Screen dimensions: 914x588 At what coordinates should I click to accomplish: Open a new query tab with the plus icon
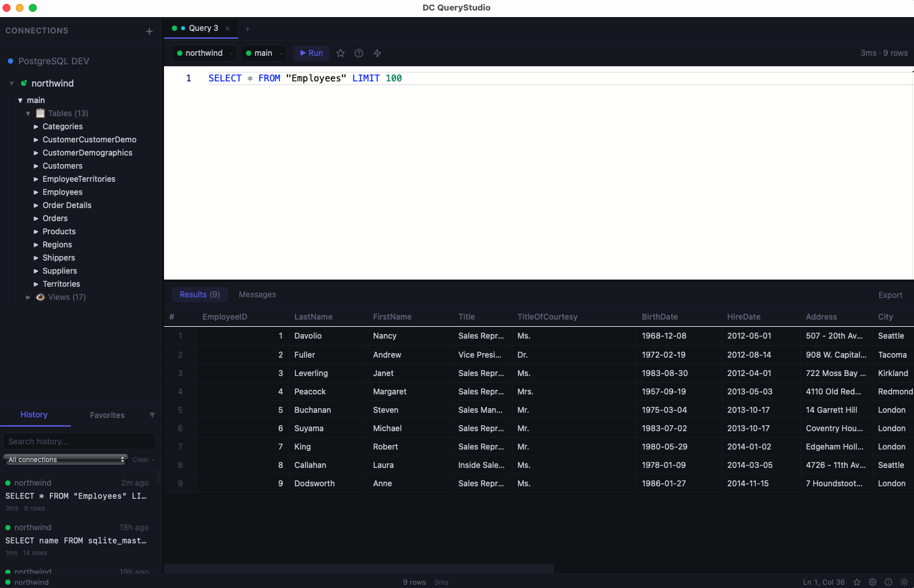(x=247, y=28)
